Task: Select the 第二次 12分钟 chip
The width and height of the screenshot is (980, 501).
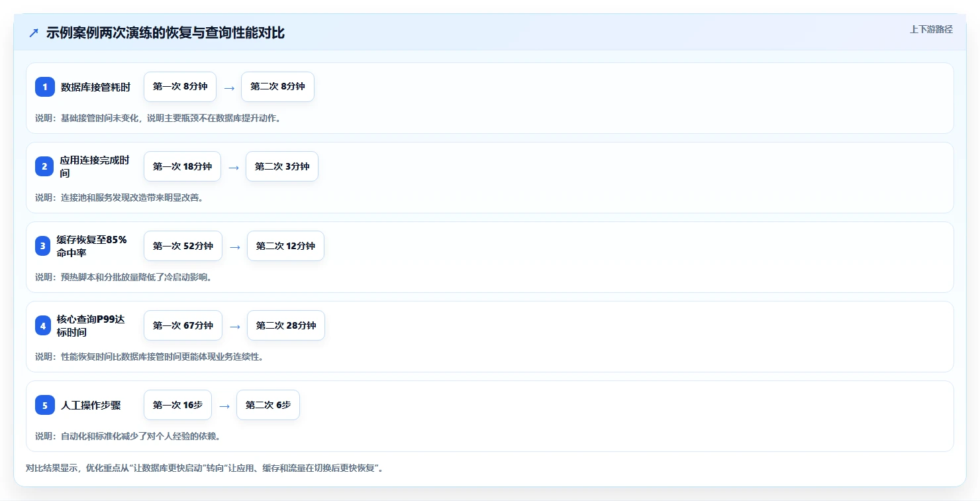Action: point(285,246)
